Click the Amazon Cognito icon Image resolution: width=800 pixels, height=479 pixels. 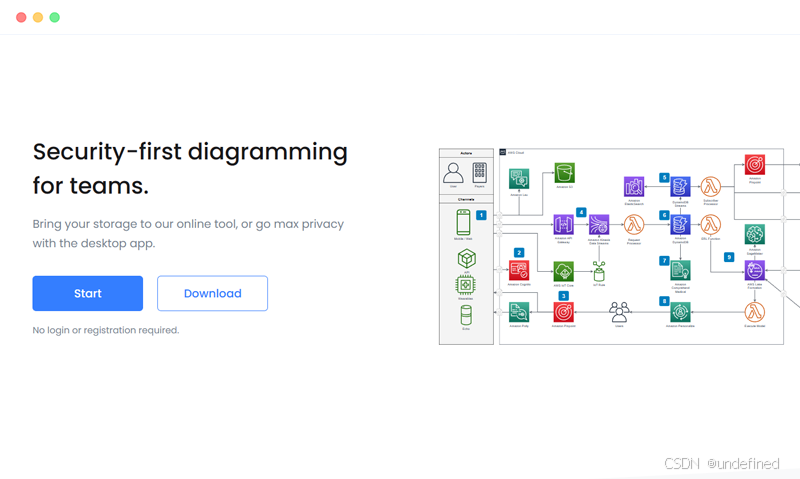[519, 270]
